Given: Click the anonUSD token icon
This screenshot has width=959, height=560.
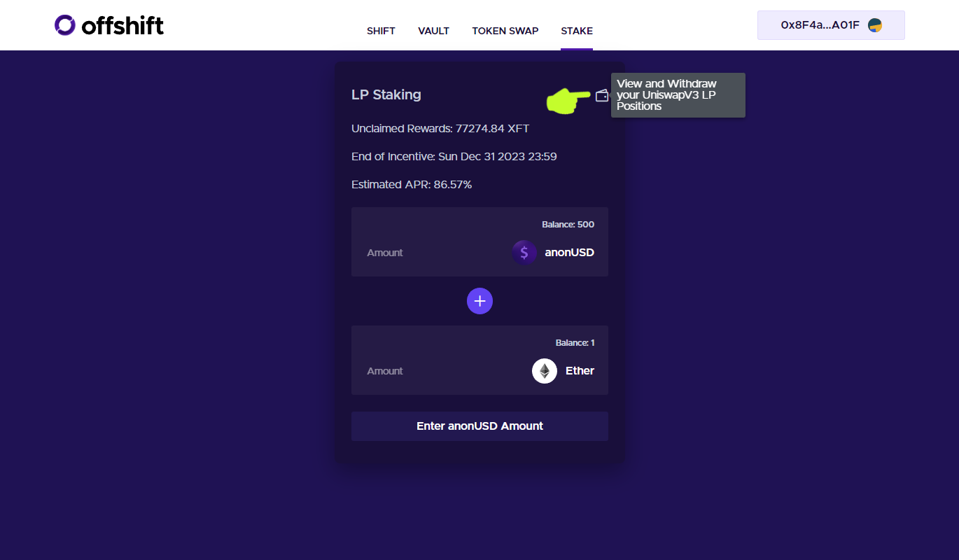Looking at the screenshot, I should click(x=524, y=253).
